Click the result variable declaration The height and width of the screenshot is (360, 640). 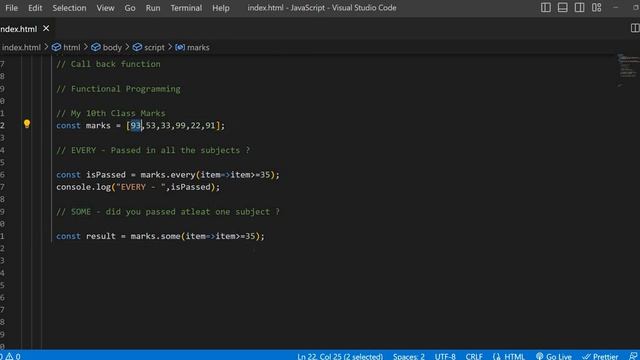[x=101, y=236]
